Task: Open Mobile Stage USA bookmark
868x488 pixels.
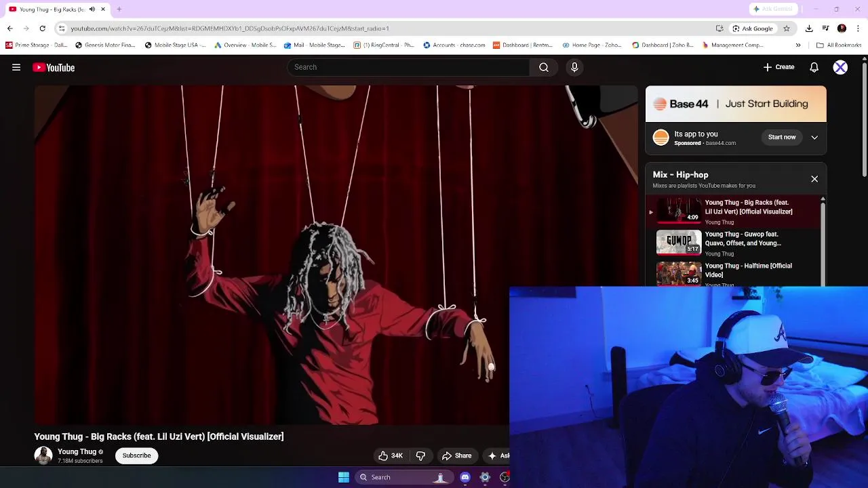Action: 175,45
